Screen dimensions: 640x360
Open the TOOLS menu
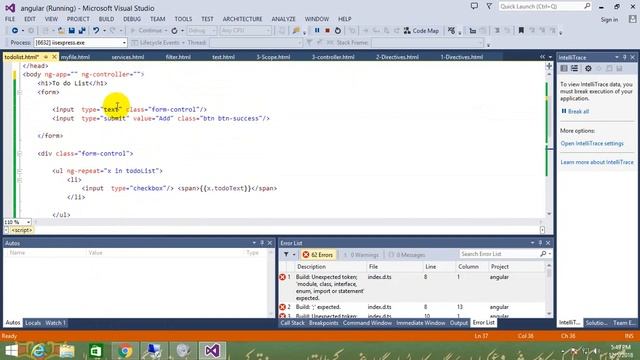(x=183, y=19)
